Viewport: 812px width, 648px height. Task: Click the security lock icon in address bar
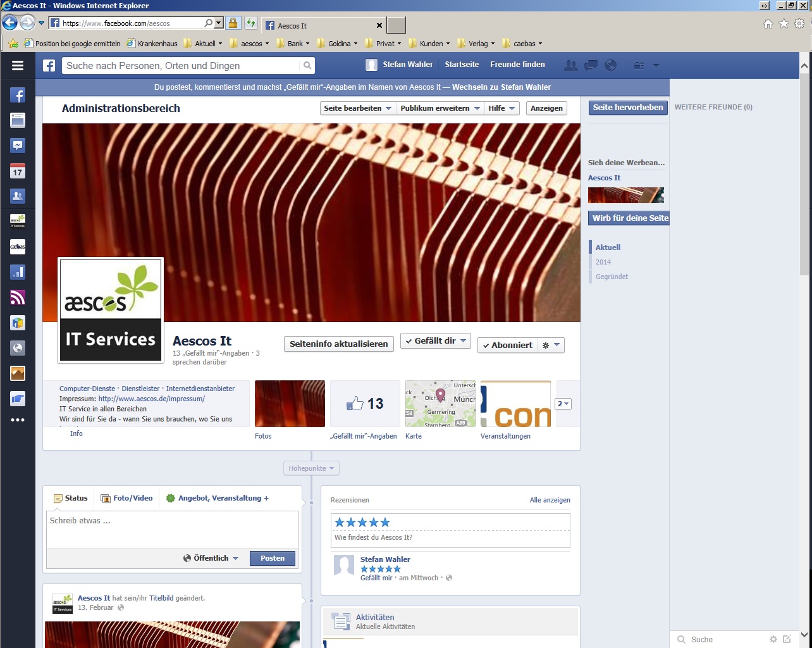pyautogui.click(x=233, y=23)
